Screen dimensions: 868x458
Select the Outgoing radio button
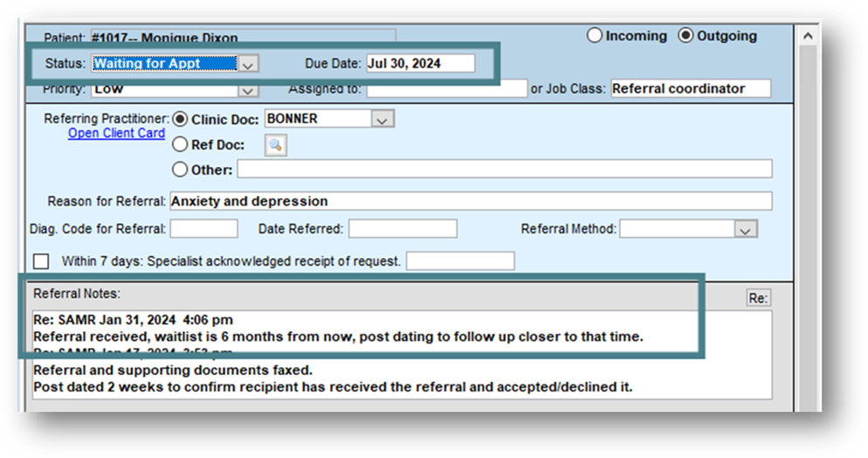pos(685,36)
